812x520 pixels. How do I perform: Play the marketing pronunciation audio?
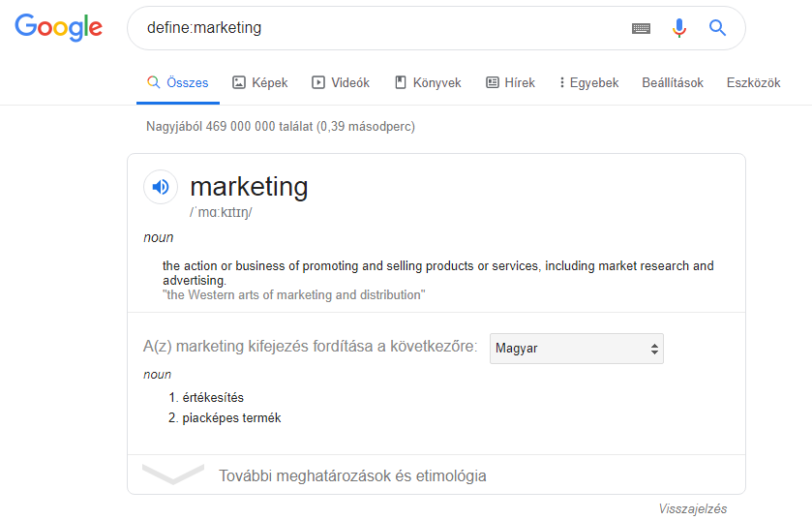pyautogui.click(x=161, y=187)
